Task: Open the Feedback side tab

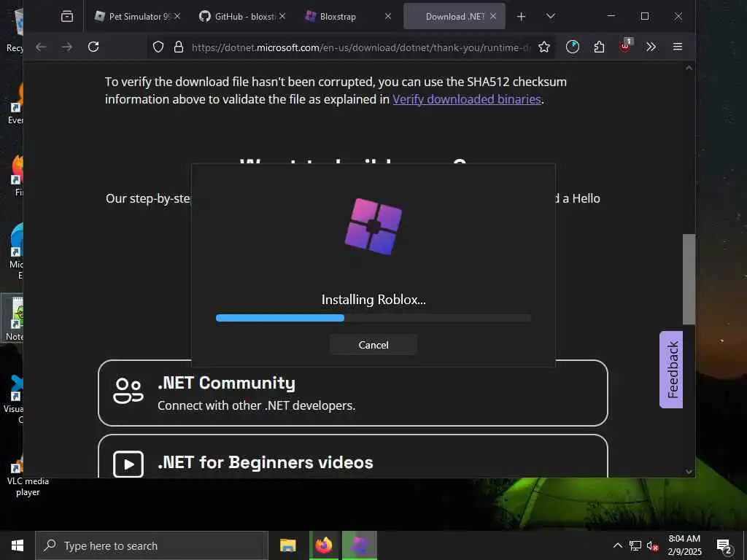Action: tap(671, 370)
